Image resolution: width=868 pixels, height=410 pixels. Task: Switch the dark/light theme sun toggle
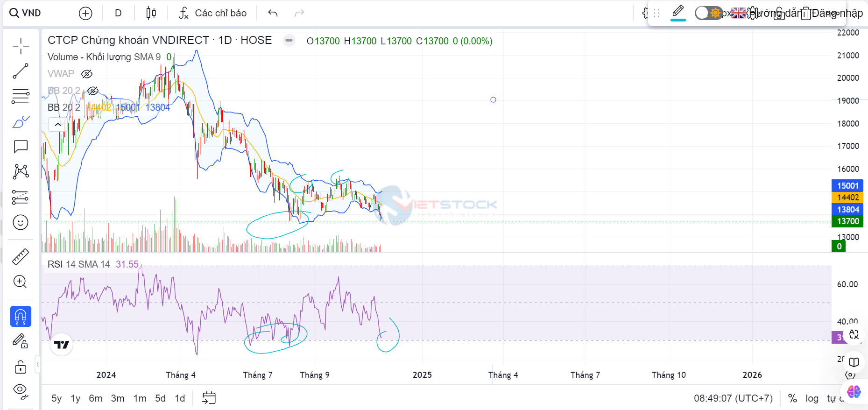(708, 13)
